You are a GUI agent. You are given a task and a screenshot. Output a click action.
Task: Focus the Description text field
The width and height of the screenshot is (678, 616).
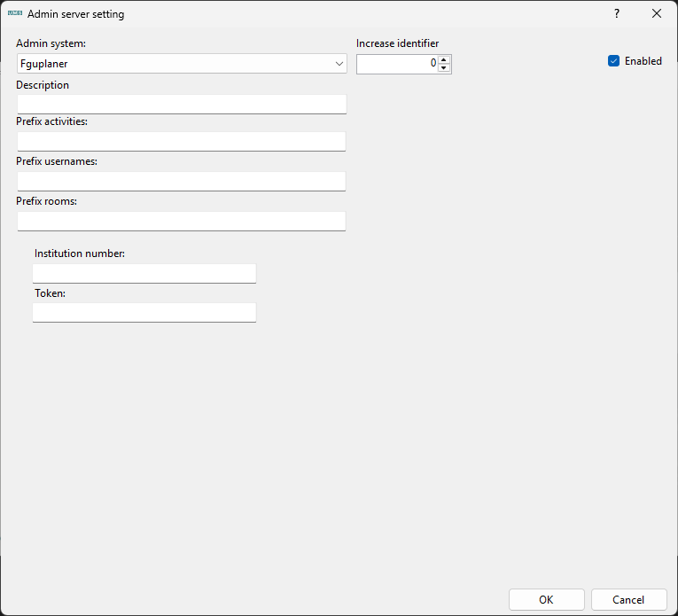(181, 104)
